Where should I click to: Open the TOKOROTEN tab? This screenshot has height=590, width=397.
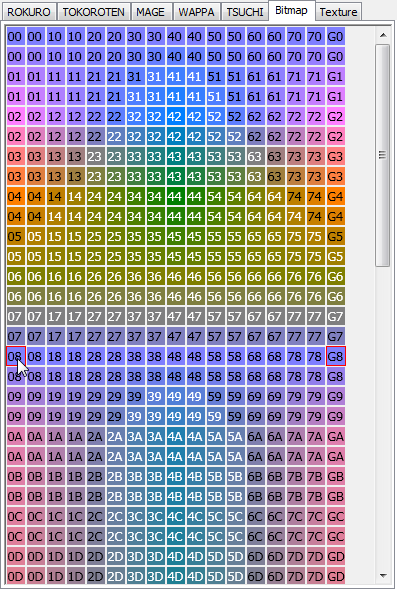[93, 12]
